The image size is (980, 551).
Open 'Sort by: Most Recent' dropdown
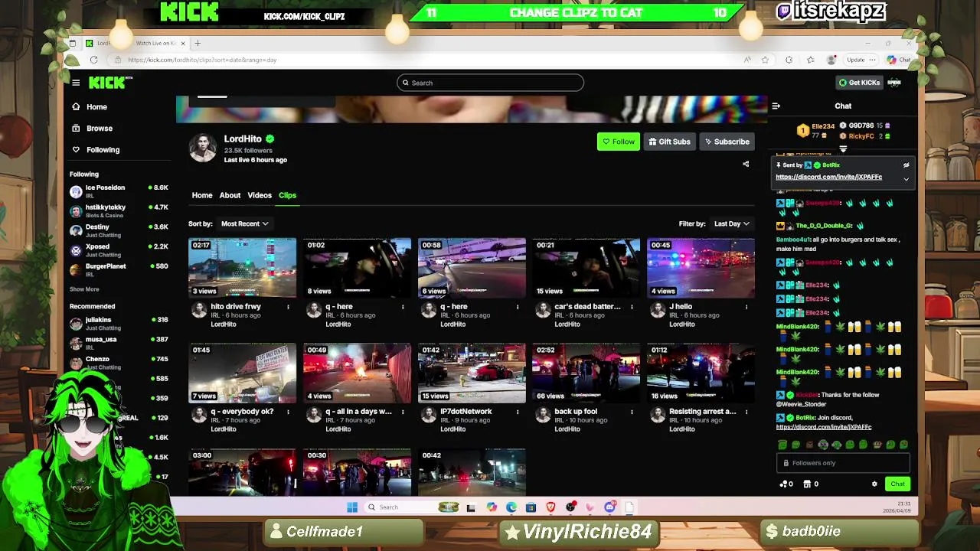pos(244,223)
